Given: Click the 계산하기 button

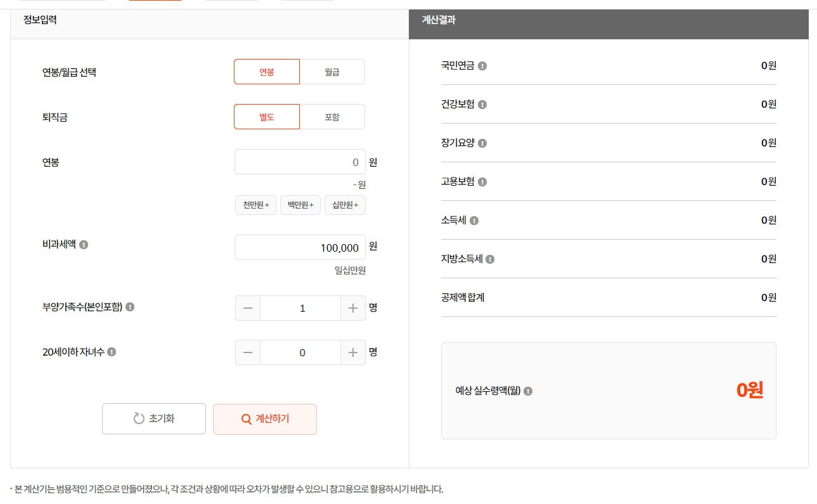Looking at the screenshot, I should coord(264,419).
